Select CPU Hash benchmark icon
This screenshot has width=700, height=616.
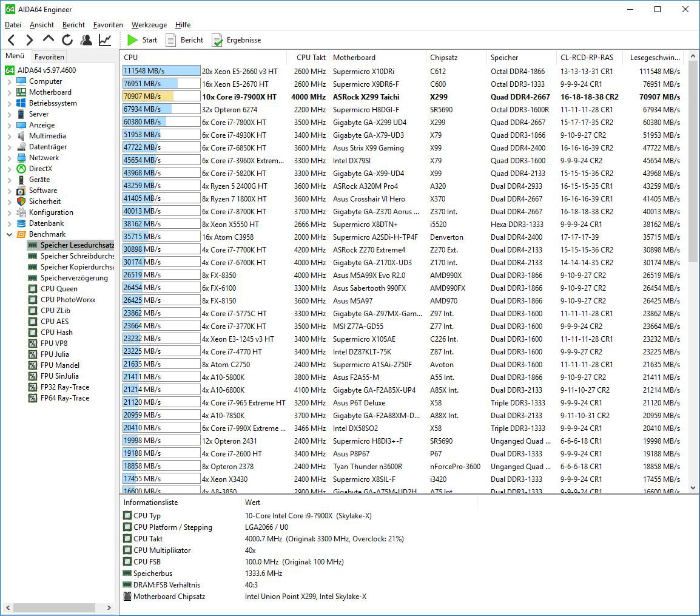tap(33, 333)
